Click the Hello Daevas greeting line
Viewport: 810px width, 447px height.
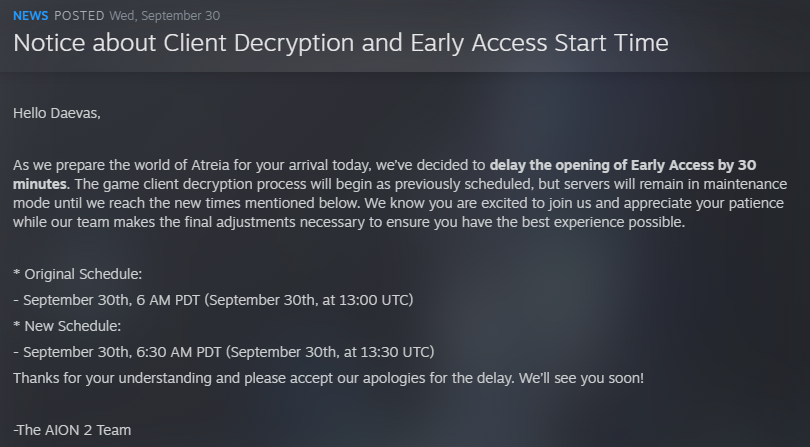(57, 113)
